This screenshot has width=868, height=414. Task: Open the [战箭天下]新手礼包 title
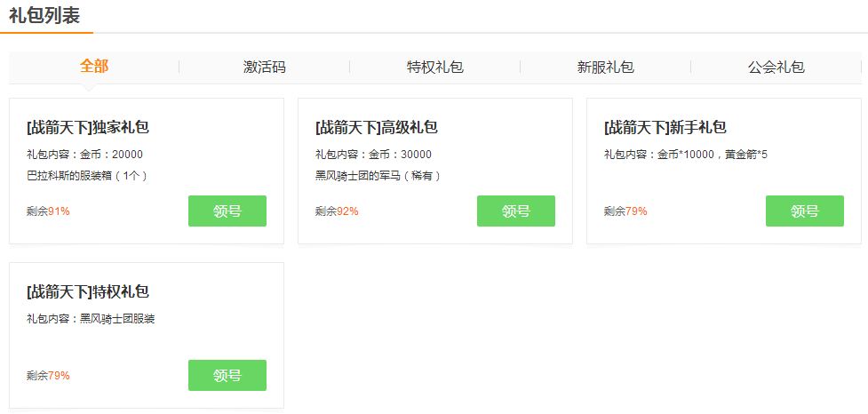(665, 128)
